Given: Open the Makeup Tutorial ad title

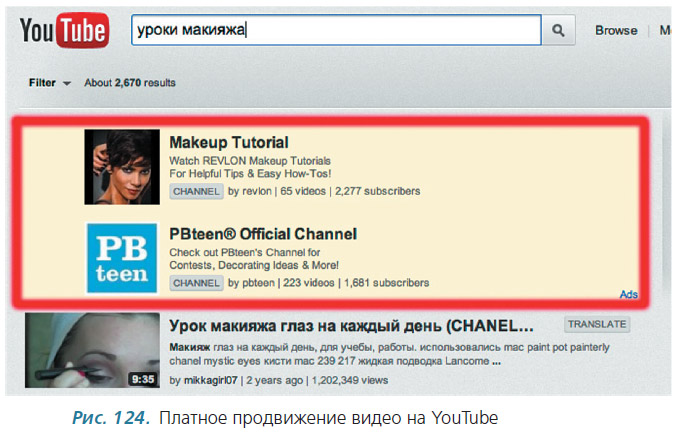Looking at the screenshot, I should tap(229, 142).
